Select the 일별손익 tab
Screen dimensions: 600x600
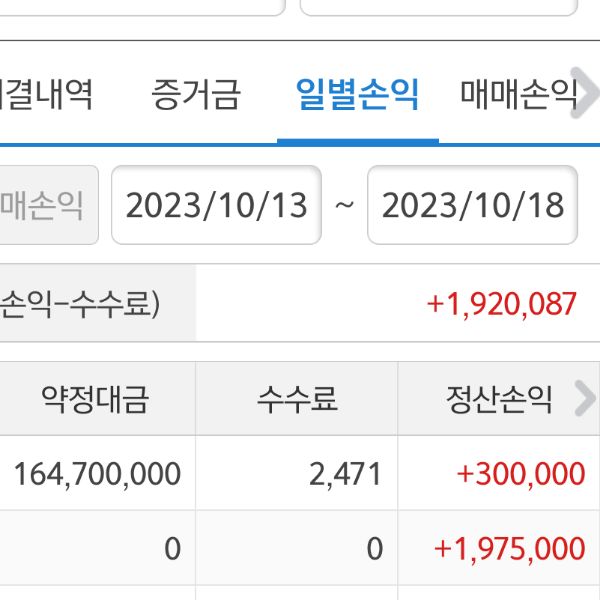[x=357, y=95]
